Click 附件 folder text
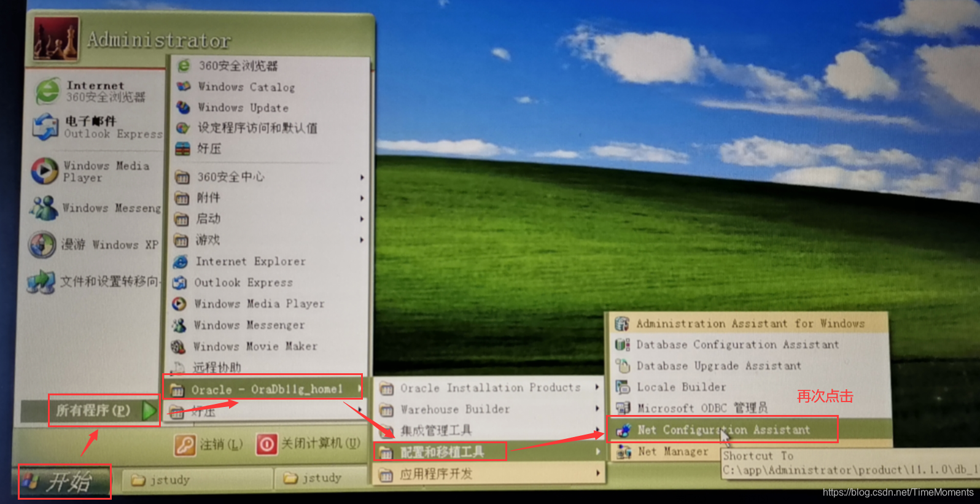Screen dimensions: 980x504 (x=208, y=198)
